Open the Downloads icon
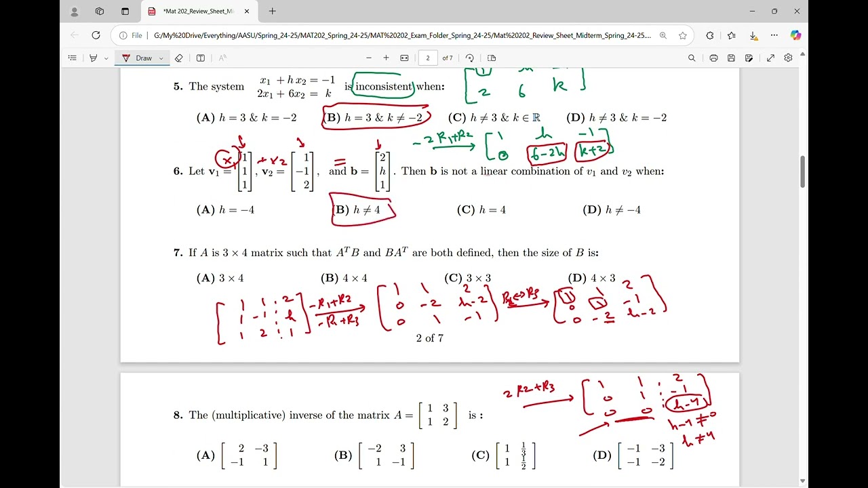The height and width of the screenshot is (488, 868). (x=753, y=35)
